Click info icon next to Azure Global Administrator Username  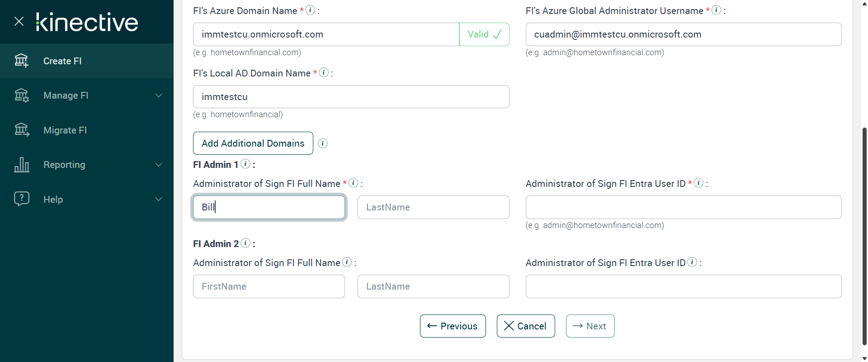coord(716,10)
